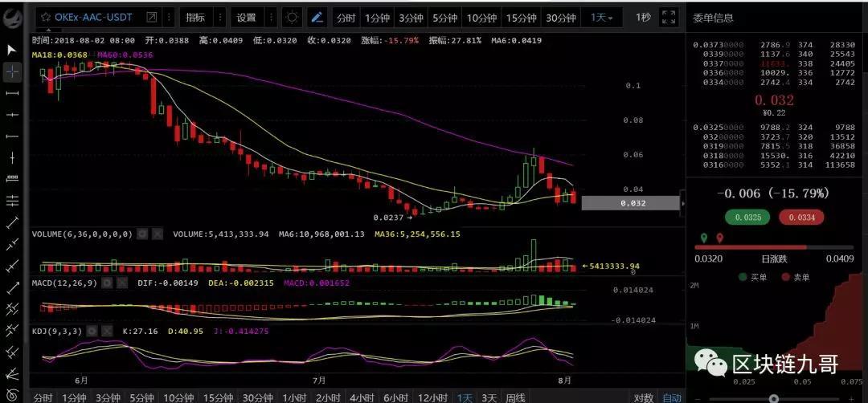Expand the 1天 timeframe dropdown
Viewport: 868px width, 403px height.
click(602, 17)
